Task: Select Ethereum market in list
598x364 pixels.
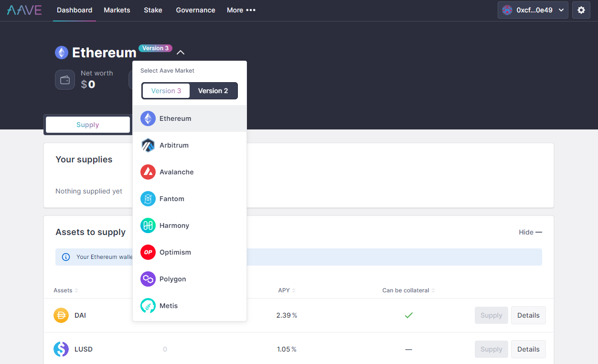Action: 190,118
